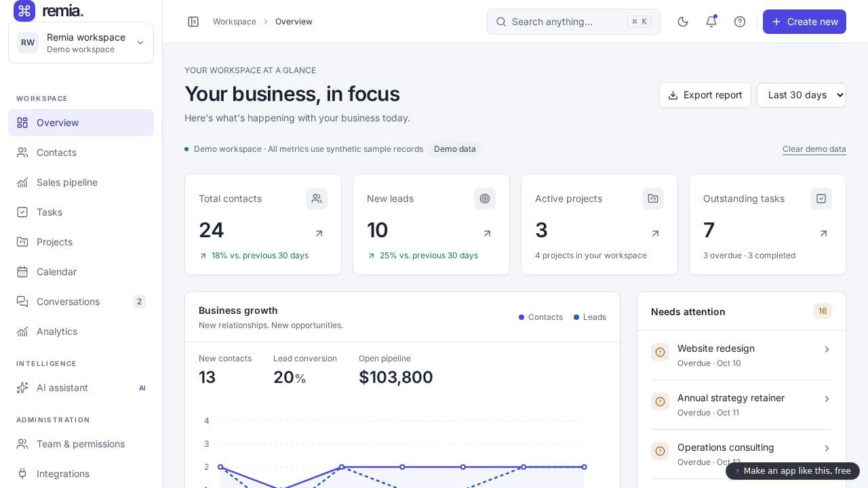The height and width of the screenshot is (488, 868).
Task: Click the Total contacts people icon
Action: point(317,199)
